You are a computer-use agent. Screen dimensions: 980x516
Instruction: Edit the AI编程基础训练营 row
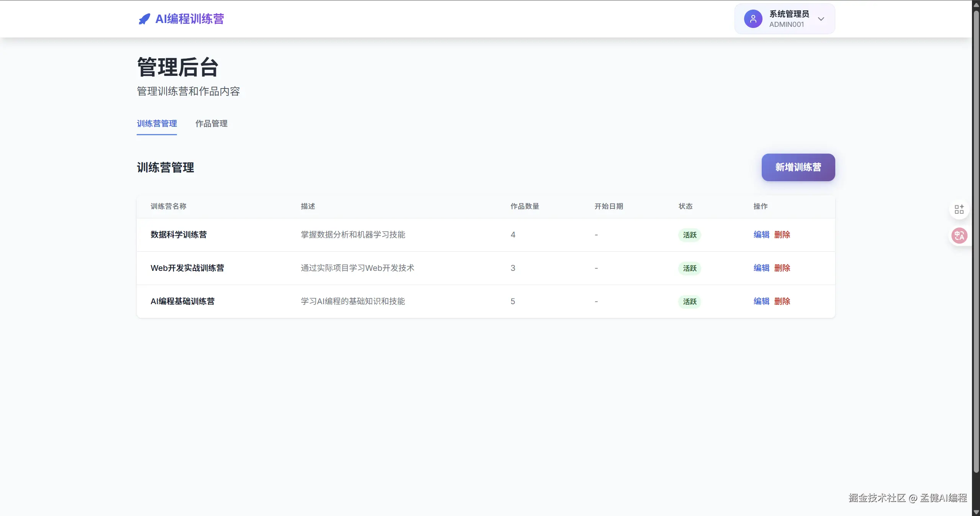761,301
